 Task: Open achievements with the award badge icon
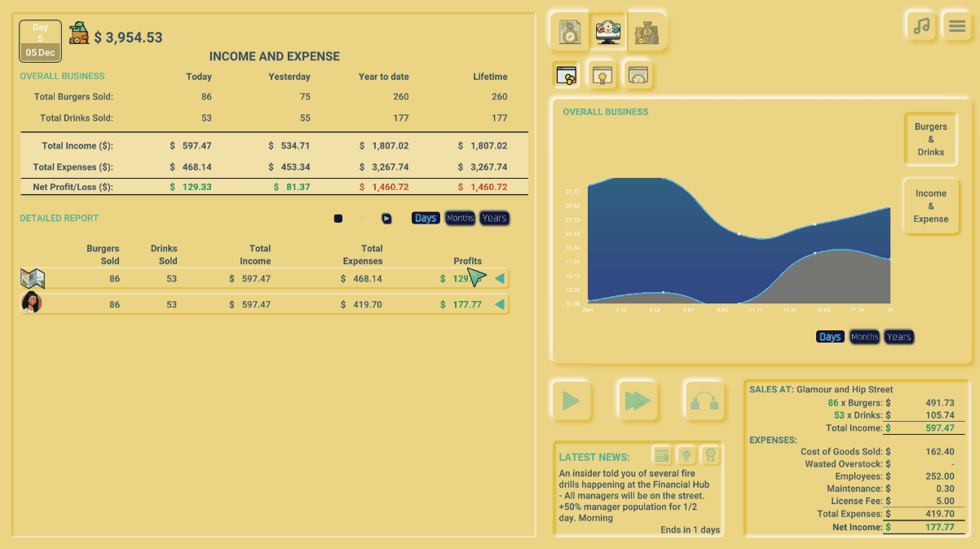[710, 454]
